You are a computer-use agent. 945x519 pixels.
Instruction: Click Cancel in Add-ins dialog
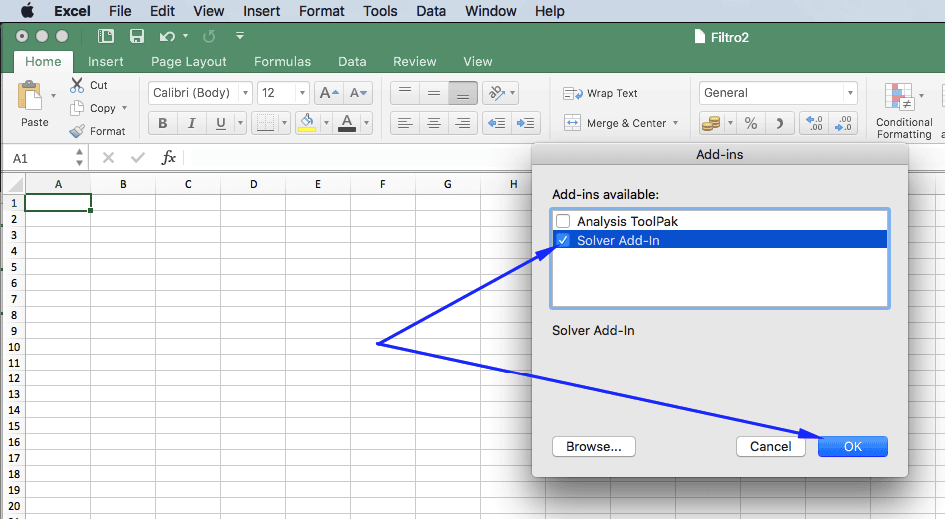pyautogui.click(x=770, y=447)
